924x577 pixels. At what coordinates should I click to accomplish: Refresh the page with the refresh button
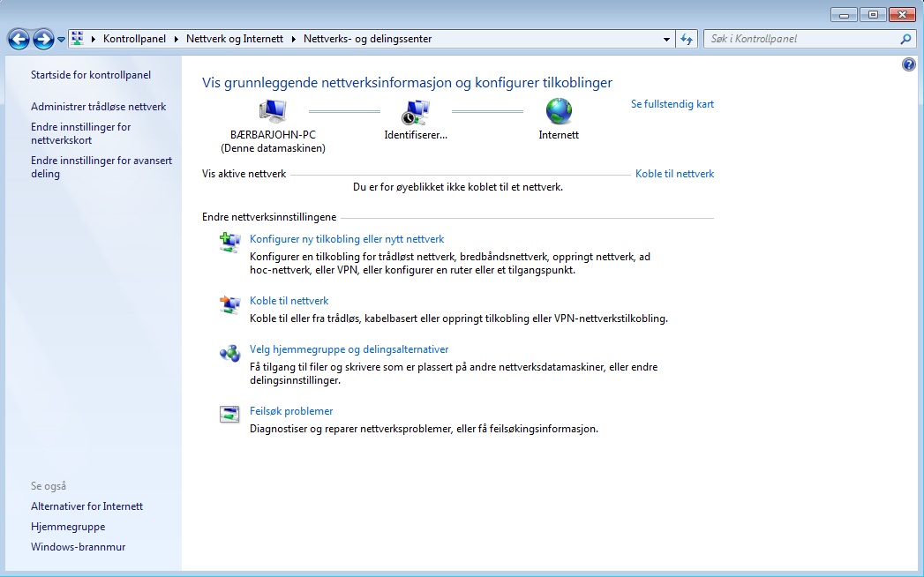687,40
